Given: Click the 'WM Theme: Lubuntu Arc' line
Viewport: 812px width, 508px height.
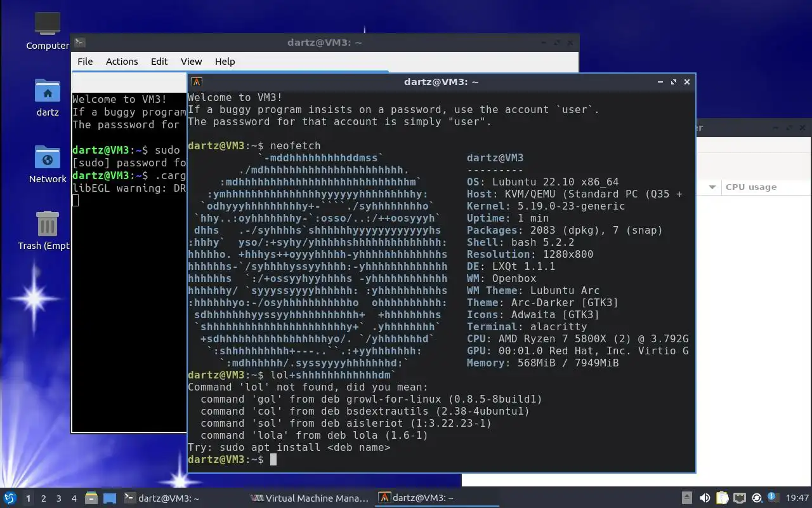Looking at the screenshot, I should (x=533, y=291).
